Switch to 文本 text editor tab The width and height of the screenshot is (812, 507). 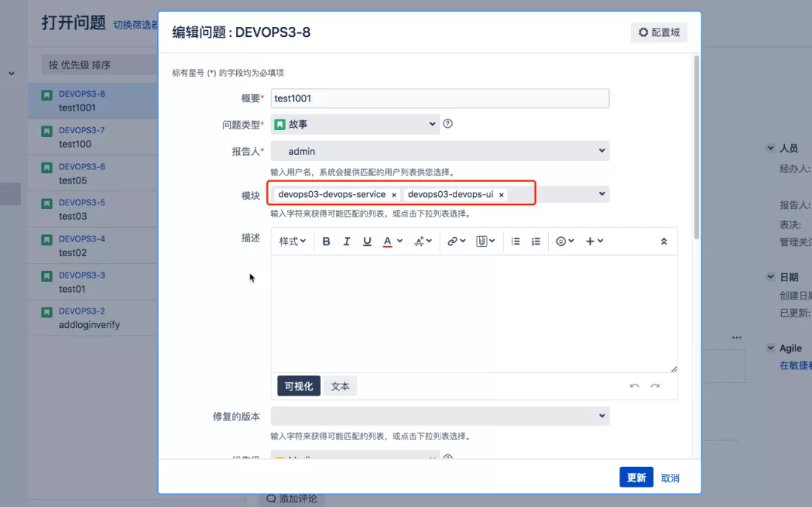341,387
